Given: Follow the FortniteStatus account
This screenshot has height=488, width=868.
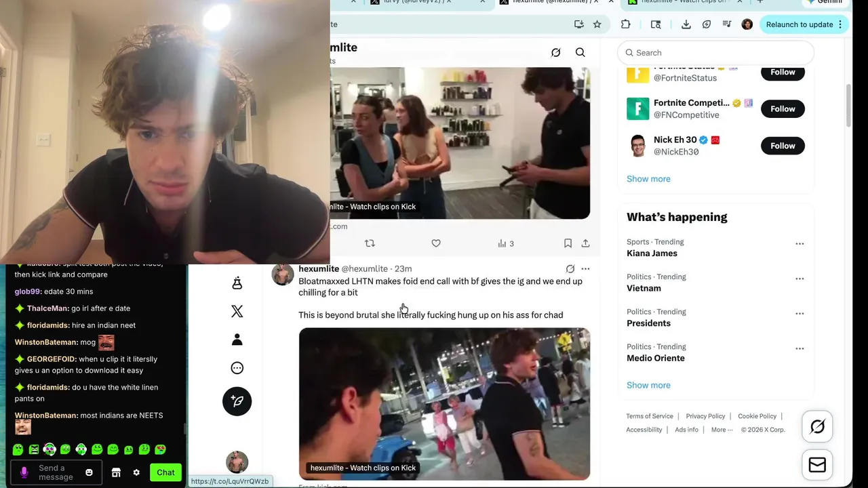Looking at the screenshot, I should 783,72.
